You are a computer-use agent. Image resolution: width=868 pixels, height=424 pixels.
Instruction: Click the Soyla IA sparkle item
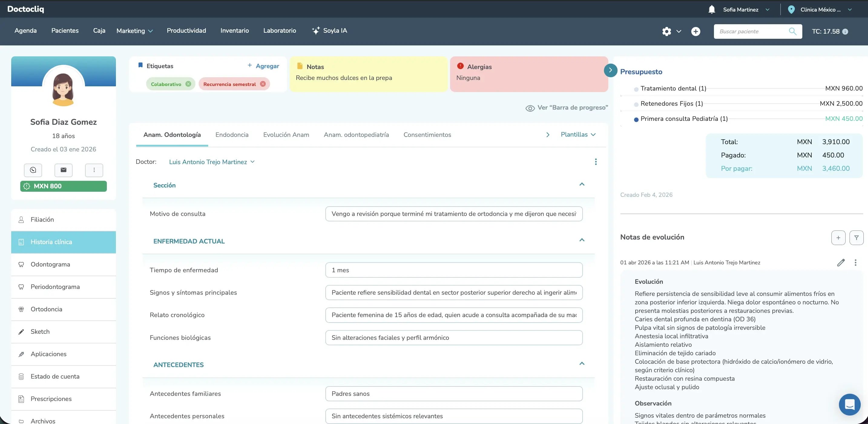point(329,31)
